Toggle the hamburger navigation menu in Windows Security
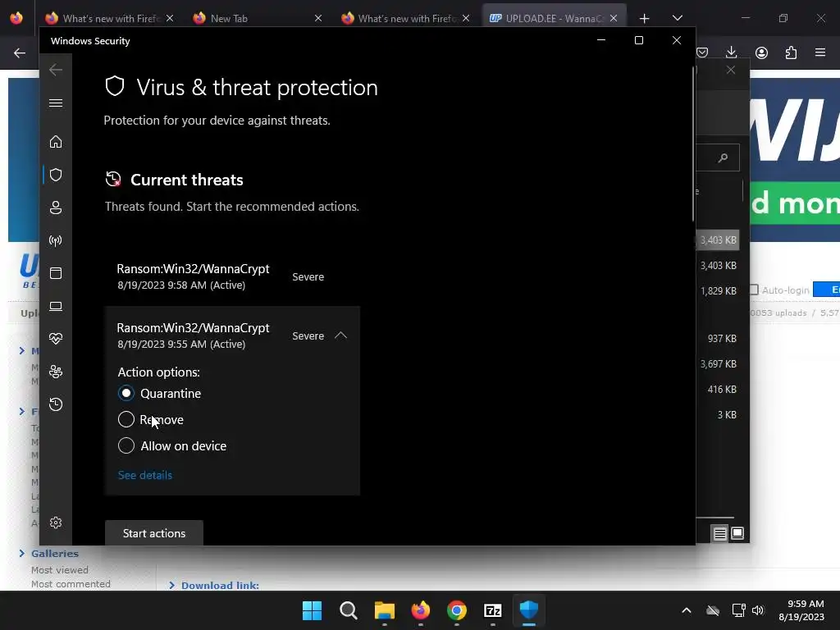840x630 pixels. [56, 103]
